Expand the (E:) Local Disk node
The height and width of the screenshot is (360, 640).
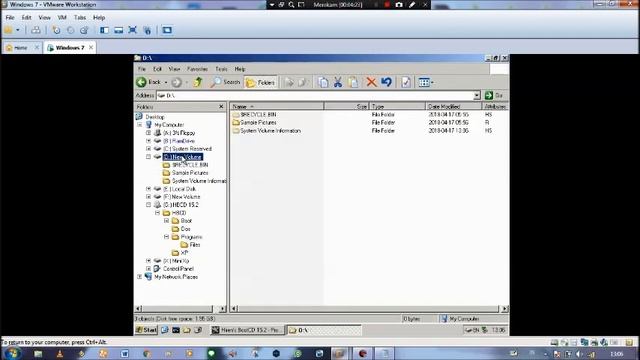pyautogui.click(x=149, y=189)
